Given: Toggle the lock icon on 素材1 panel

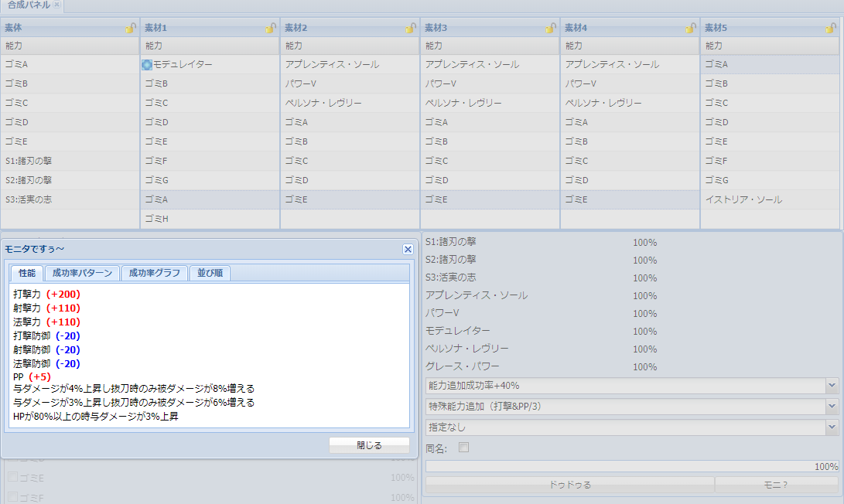Looking at the screenshot, I should [x=270, y=28].
